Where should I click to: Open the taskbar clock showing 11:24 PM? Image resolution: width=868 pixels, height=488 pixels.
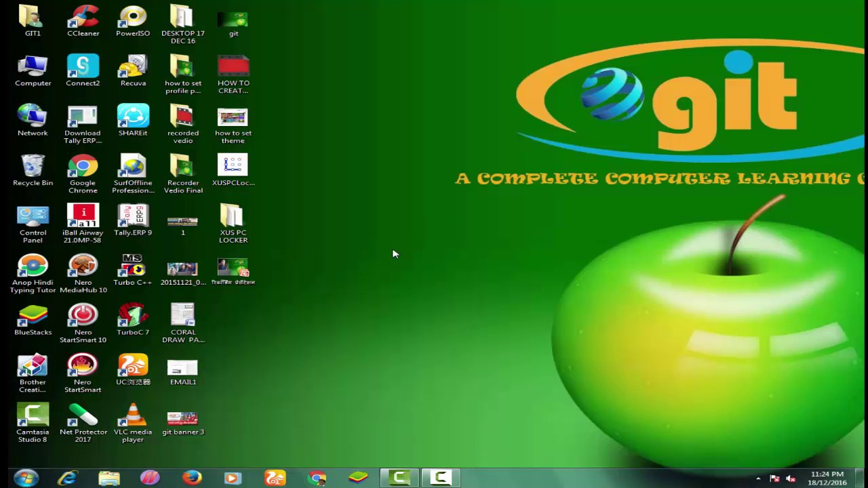point(827,479)
